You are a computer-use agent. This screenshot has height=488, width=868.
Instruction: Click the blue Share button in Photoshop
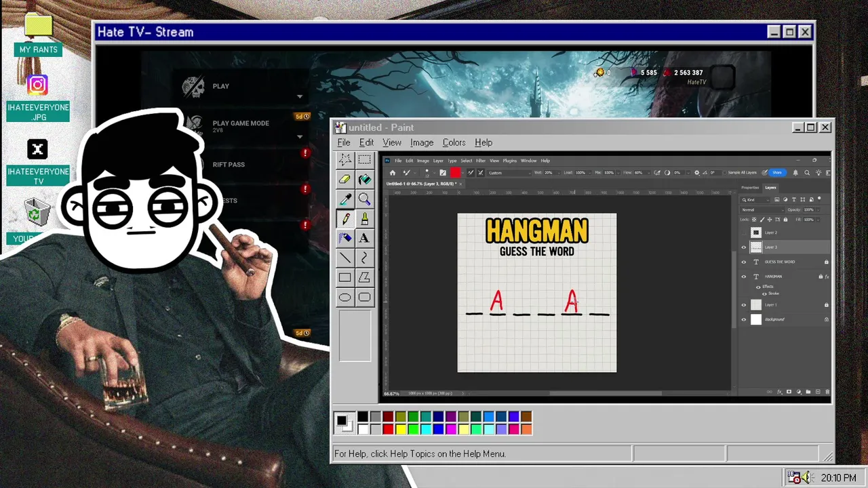coord(777,173)
